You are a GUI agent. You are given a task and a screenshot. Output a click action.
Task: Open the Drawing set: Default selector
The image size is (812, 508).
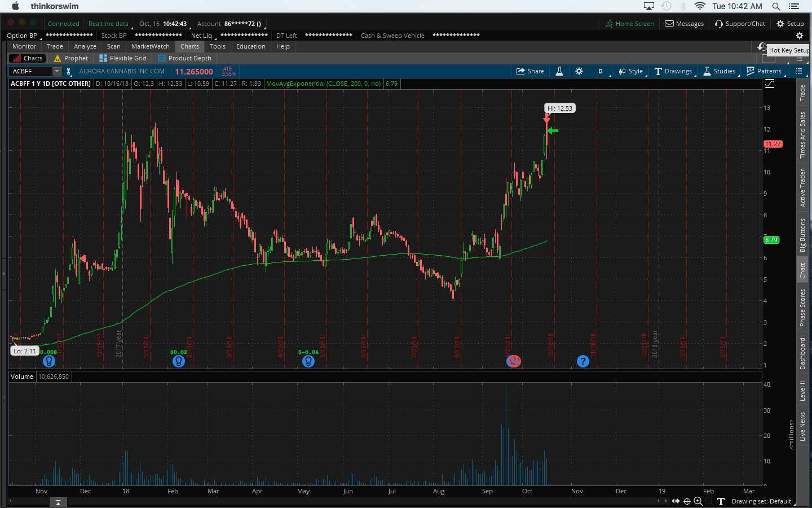(x=761, y=501)
